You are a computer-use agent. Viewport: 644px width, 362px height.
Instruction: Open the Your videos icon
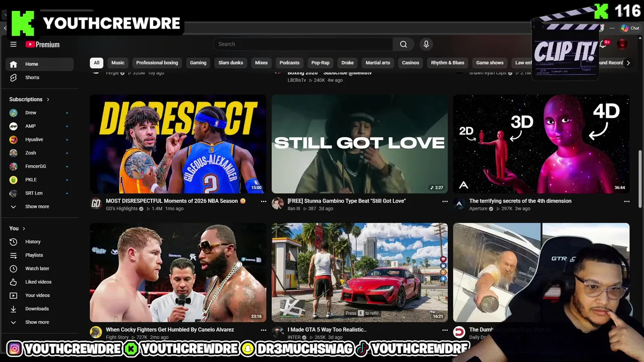(x=14, y=296)
